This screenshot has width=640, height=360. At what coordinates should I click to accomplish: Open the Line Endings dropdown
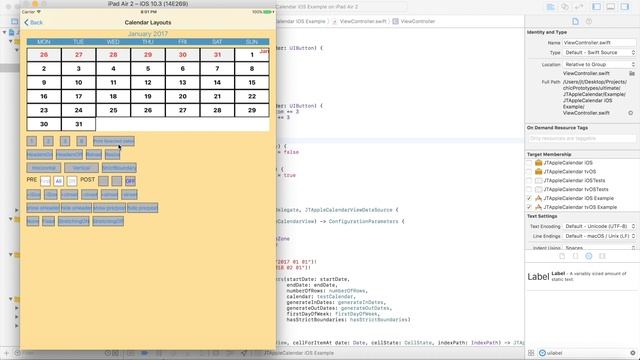coord(599,236)
